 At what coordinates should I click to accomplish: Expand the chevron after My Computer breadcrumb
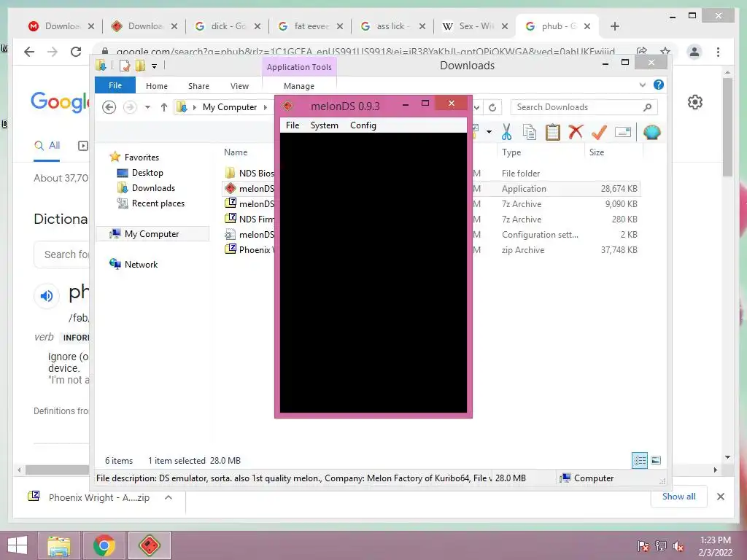click(266, 107)
